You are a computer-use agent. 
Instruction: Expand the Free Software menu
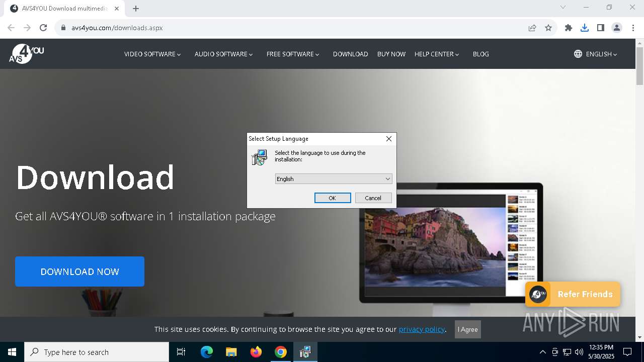[x=293, y=54]
